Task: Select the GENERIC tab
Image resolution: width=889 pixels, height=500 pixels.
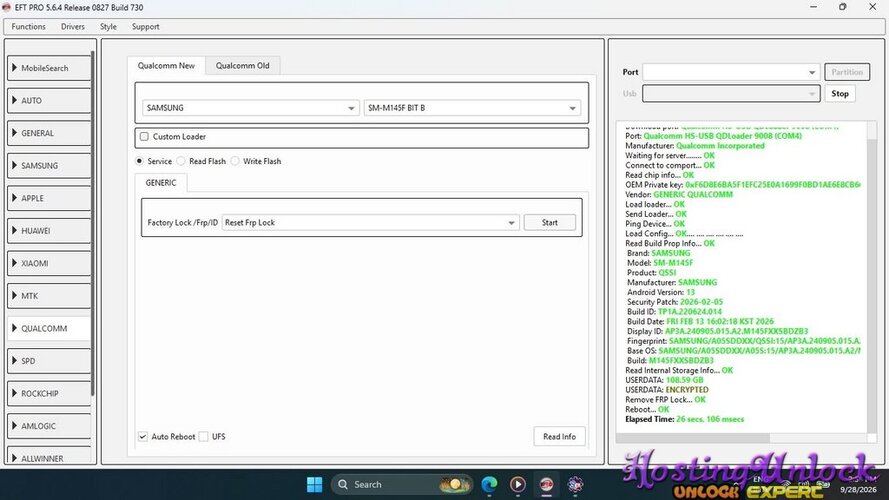Action: coord(161,183)
